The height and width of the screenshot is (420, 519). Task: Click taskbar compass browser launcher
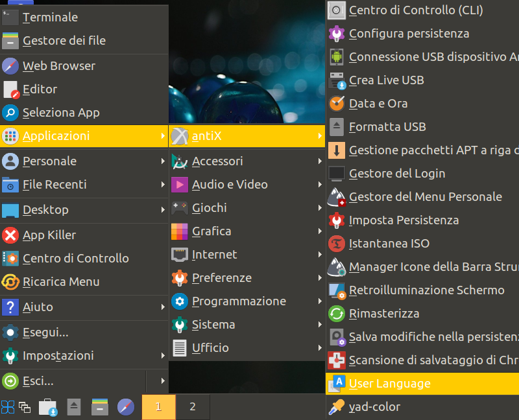[126, 407]
